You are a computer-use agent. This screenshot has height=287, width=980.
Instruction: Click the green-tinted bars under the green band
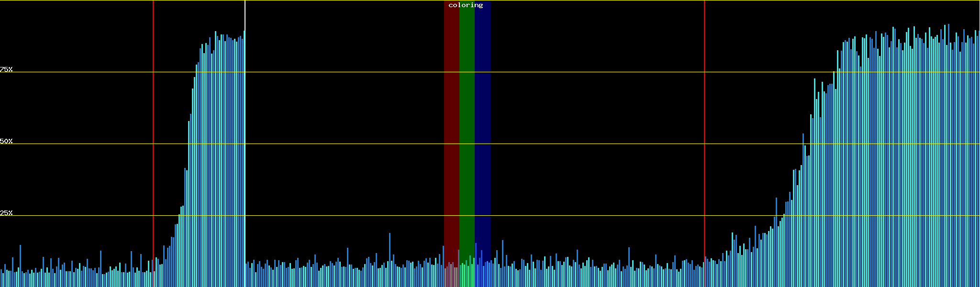coord(467,274)
